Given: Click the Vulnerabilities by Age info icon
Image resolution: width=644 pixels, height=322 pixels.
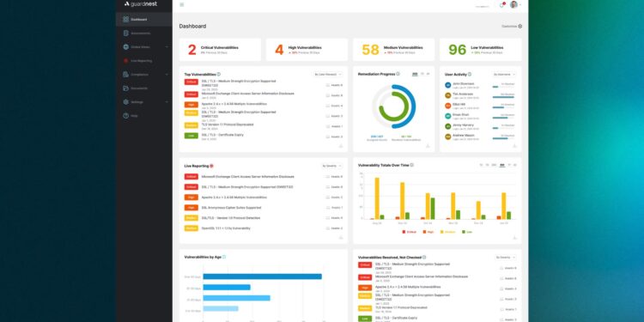Looking at the screenshot, I should [x=224, y=257].
